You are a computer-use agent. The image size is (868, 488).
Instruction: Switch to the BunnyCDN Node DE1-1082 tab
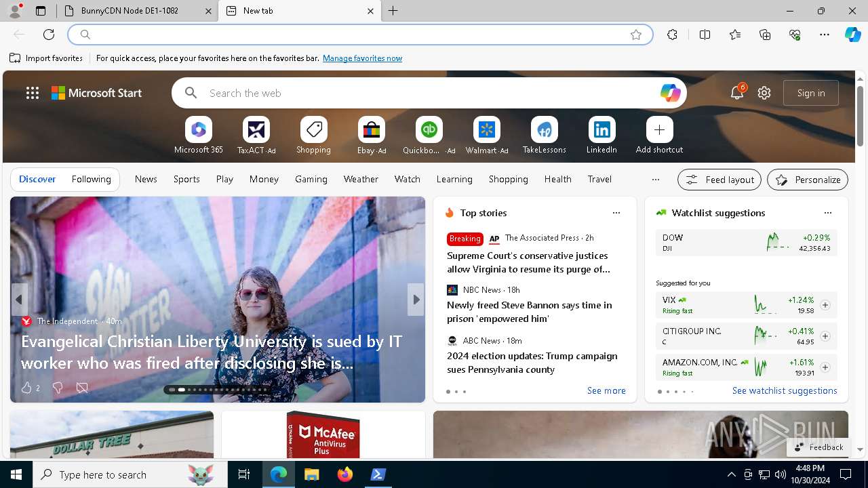pos(137,11)
